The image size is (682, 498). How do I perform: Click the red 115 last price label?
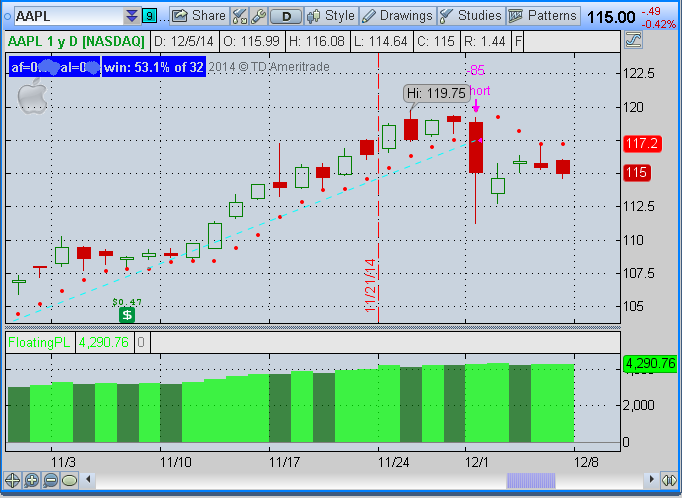[x=637, y=173]
